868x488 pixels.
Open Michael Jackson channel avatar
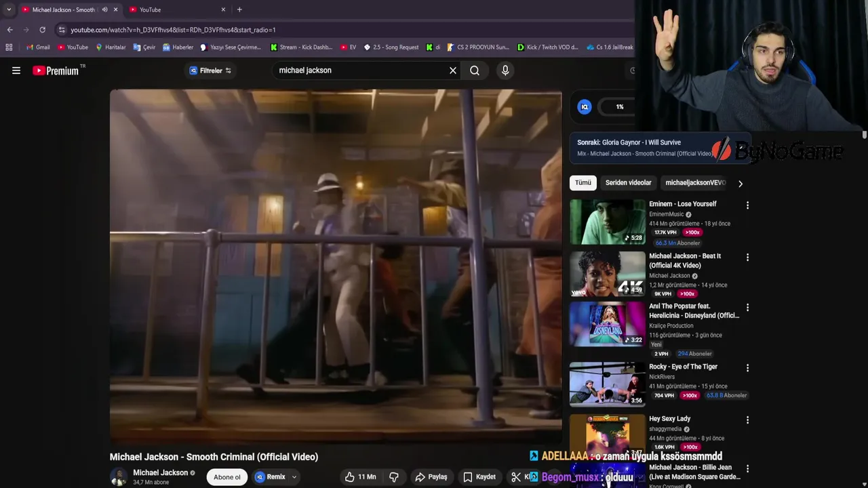click(119, 477)
